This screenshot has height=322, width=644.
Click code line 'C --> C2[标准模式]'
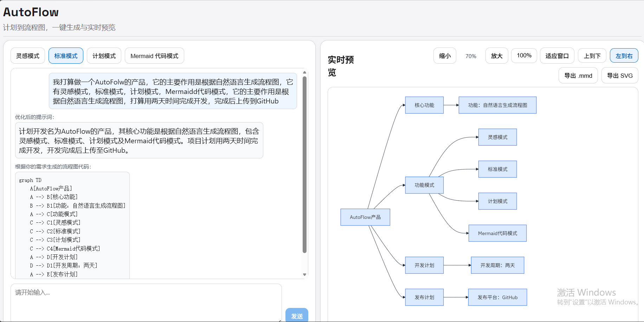(55, 231)
